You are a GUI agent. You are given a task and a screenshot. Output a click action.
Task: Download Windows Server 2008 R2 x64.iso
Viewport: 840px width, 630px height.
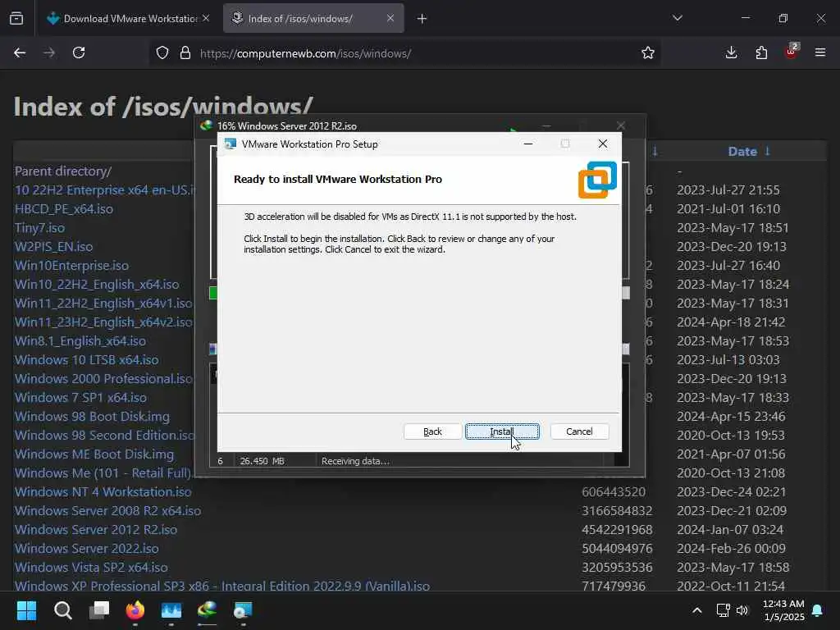(x=107, y=510)
